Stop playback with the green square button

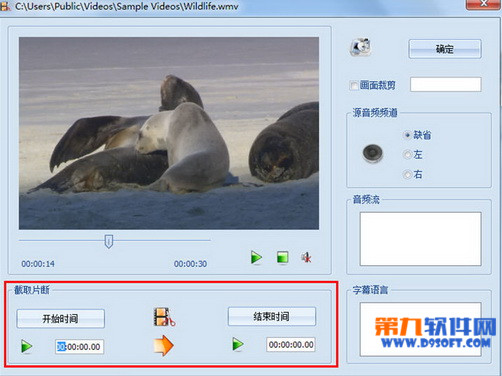pos(283,258)
